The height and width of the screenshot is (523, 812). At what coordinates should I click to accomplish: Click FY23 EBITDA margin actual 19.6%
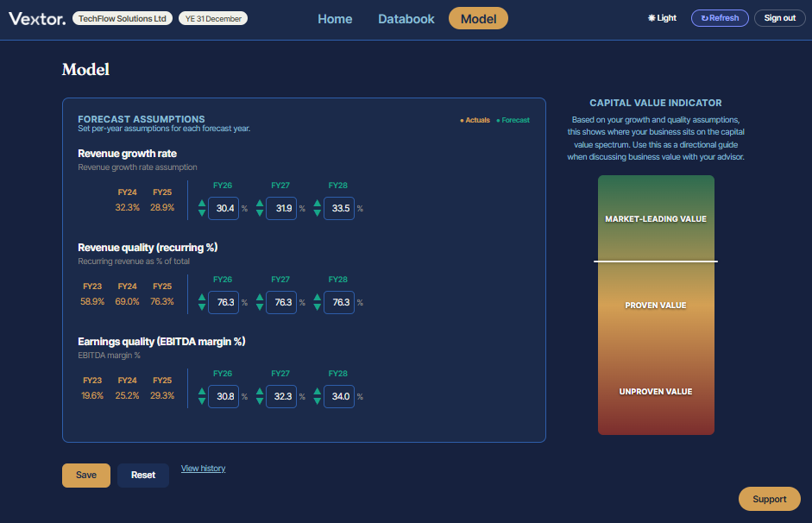pyautogui.click(x=92, y=396)
